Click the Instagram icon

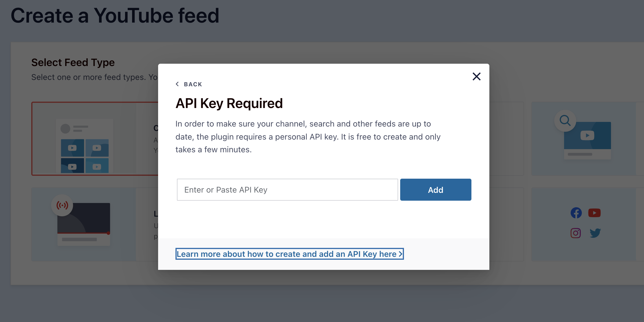point(576,233)
